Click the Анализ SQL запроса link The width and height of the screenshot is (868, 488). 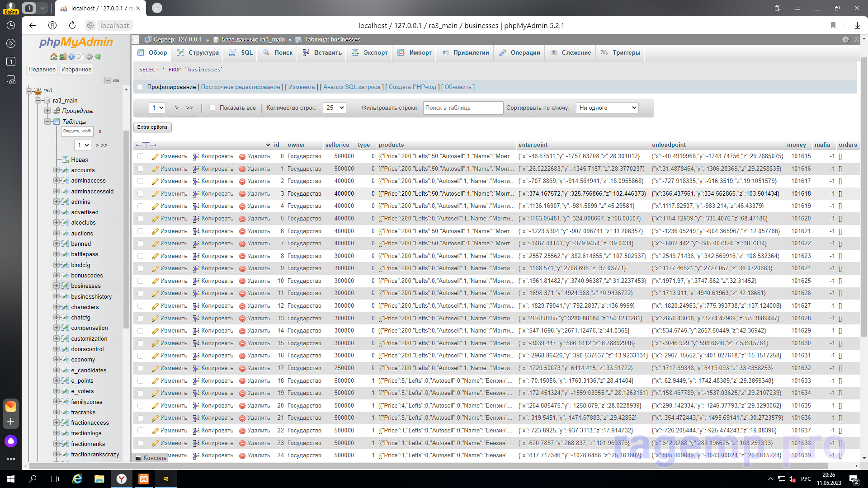[351, 87]
